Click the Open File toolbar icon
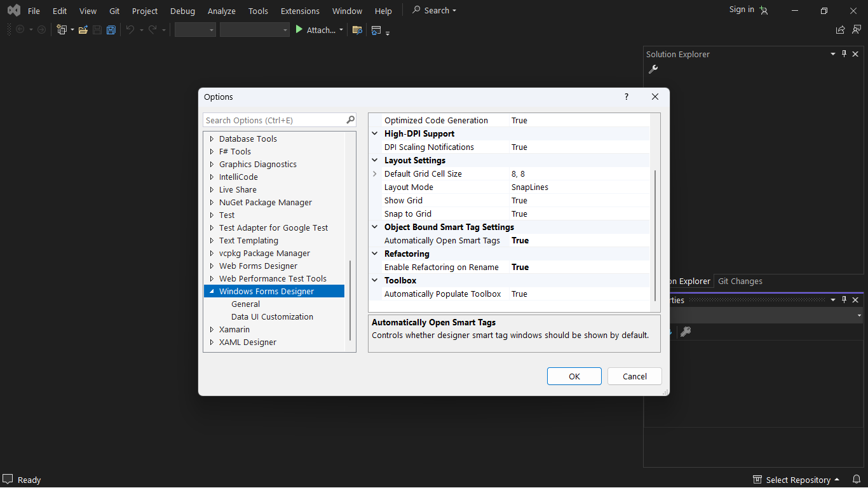This screenshot has width=868, height=488. click(x=83, y=29)
